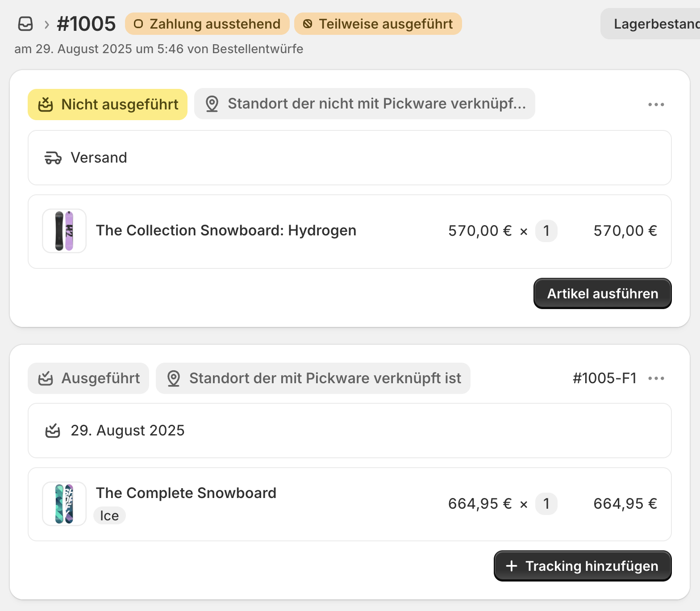Screen dimensions: 700x611
Task: Click the Versand delivery truck icon
Action: (53, 158)
